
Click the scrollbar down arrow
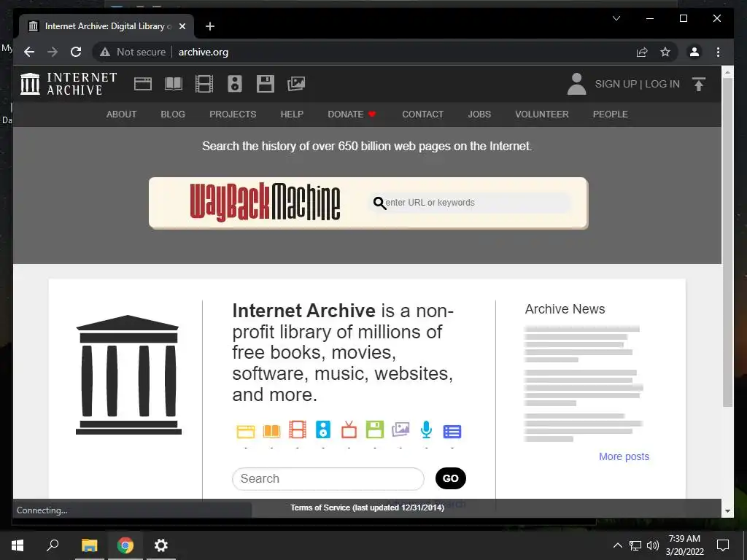pyautogui.click(x=727, y=511)
